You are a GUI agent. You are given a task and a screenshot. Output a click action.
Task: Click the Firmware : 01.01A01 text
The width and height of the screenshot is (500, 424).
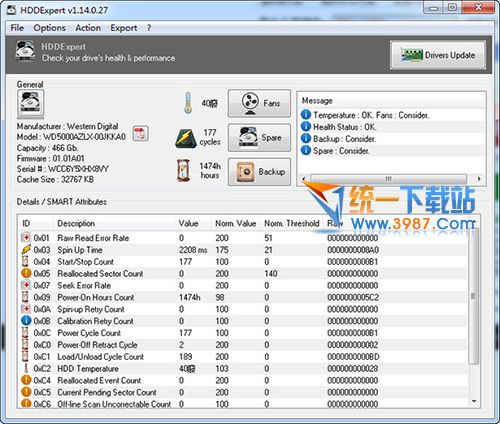coord(50,158)
